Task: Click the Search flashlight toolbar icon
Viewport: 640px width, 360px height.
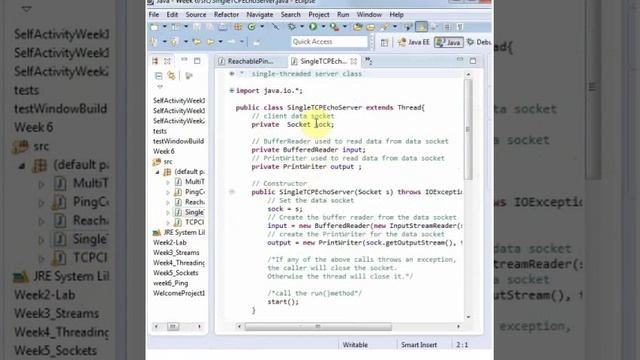Action: (x=384, y=27)
